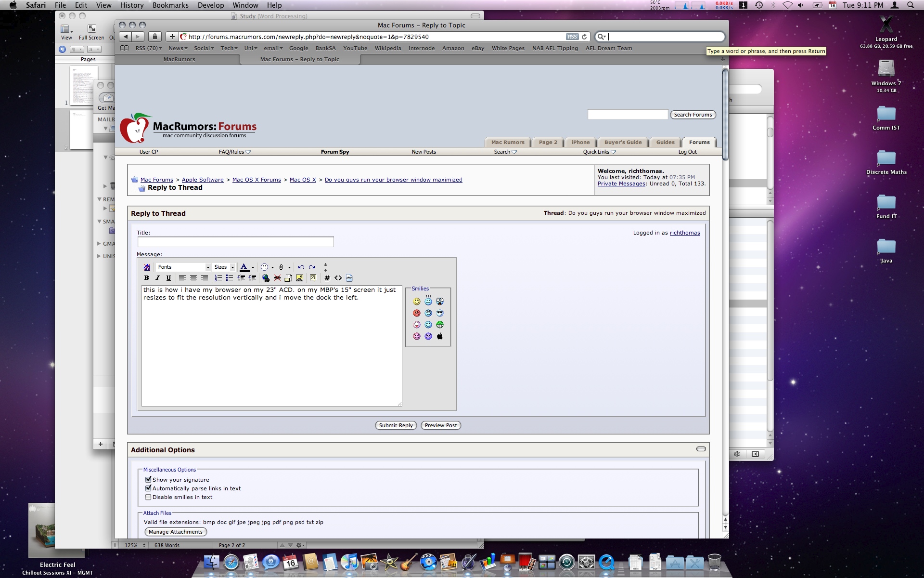924x578 pixels.
Task: Open the Java folder on desktop
Action: coord(886,250)
